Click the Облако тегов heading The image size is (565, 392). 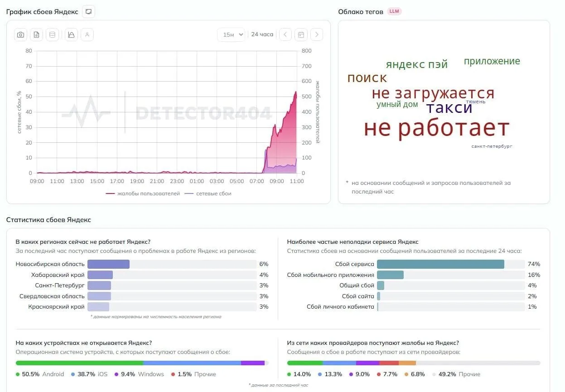[x=361, y=11]
